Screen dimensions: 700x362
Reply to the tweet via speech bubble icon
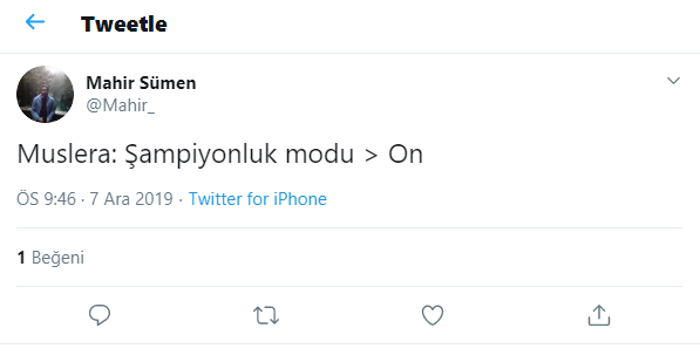(x=100, y=315)
